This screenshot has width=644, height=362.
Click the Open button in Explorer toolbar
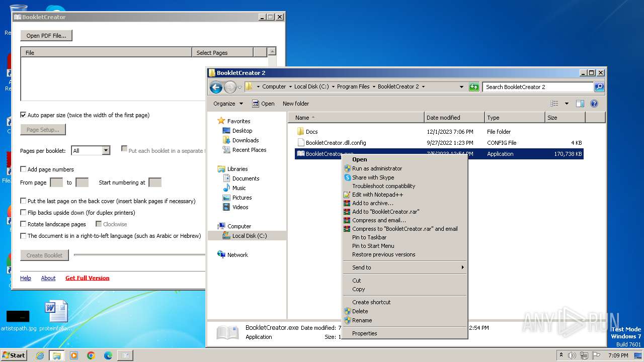coord(263,104)
